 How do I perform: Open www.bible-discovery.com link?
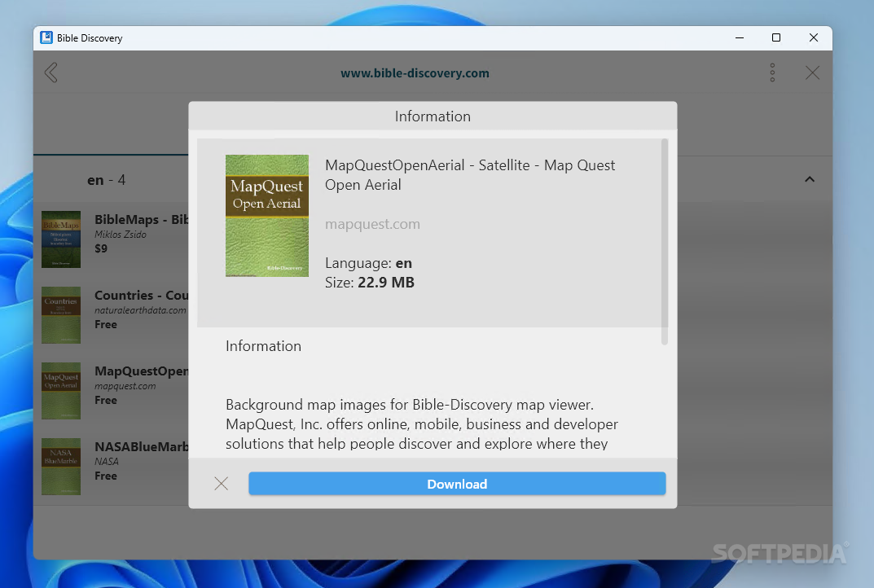[x=415, y=73]
